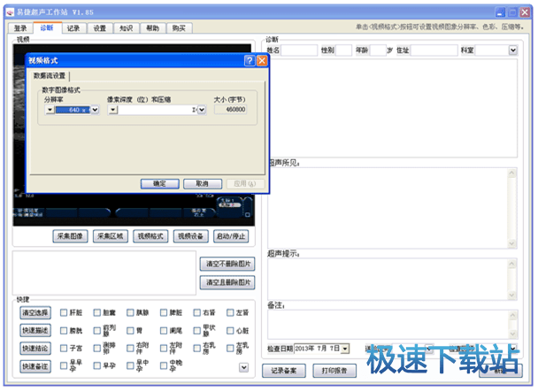The image size is (538, 392).
Task: Open the 检查日期 date dropdown
Action: coord(345,349)
